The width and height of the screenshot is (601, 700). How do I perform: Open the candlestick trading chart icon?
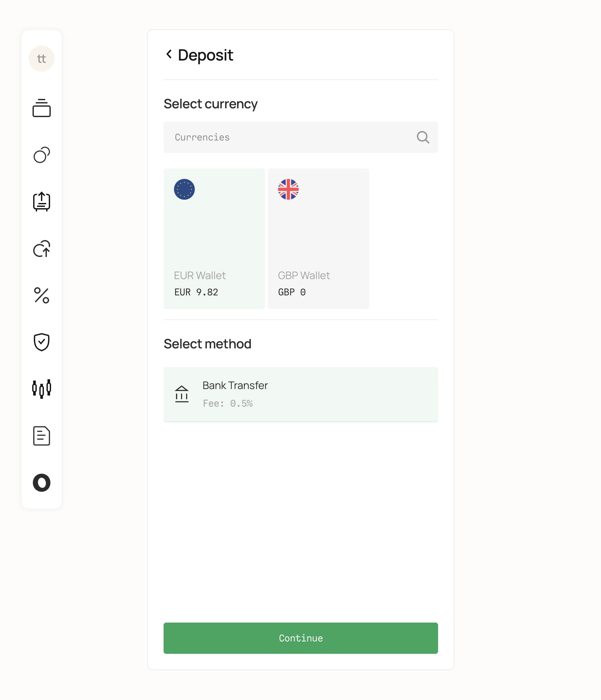42,388
